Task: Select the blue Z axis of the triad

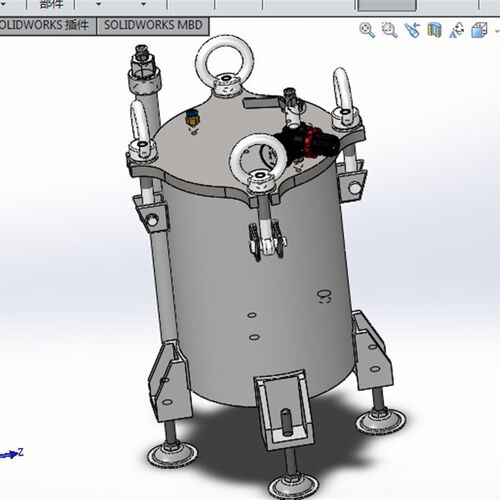Action: (13, 454)
